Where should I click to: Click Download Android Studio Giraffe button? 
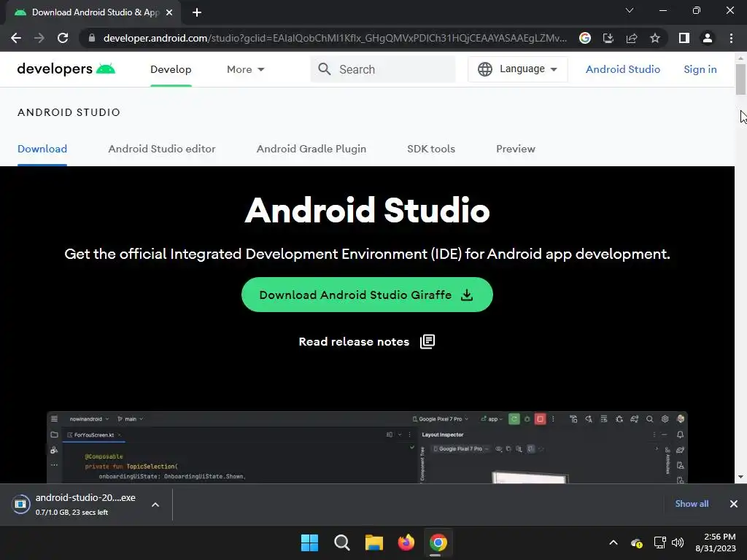[367, 295]
